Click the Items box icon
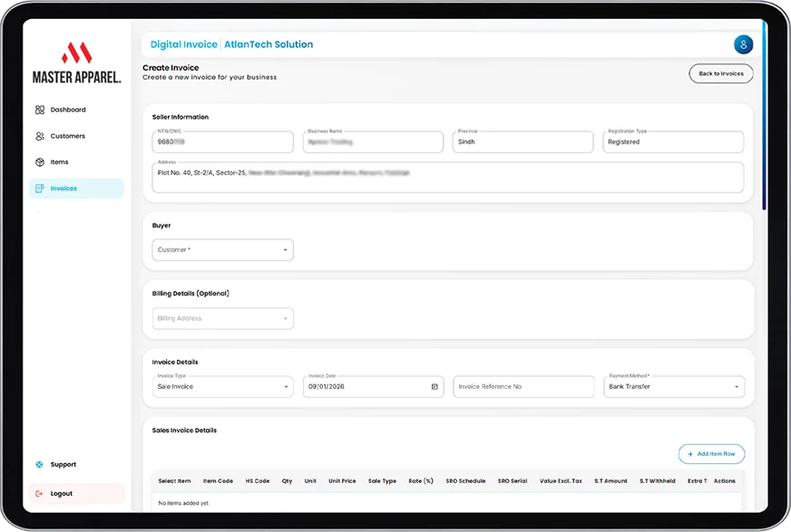The height and width of the screenshot is (532, 791). point(40,162)
